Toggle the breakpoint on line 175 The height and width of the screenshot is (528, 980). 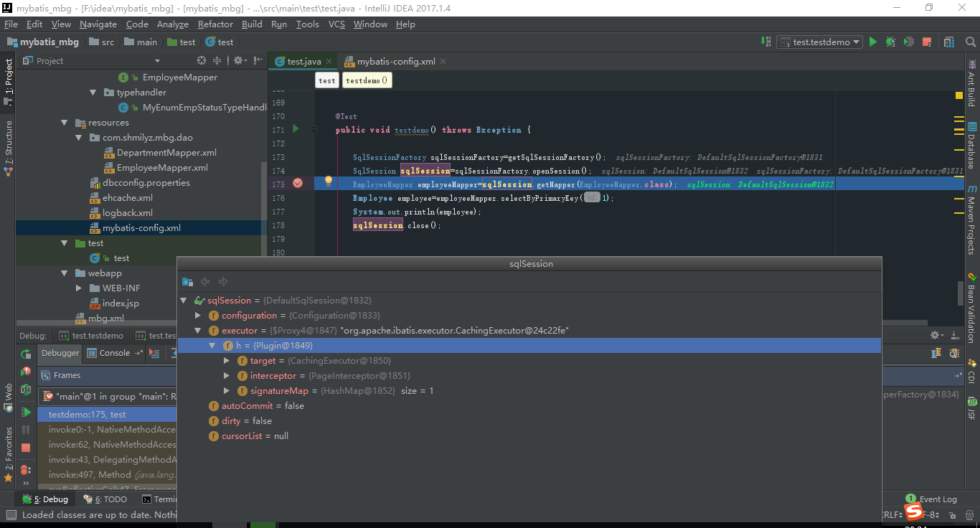[298, 184]
